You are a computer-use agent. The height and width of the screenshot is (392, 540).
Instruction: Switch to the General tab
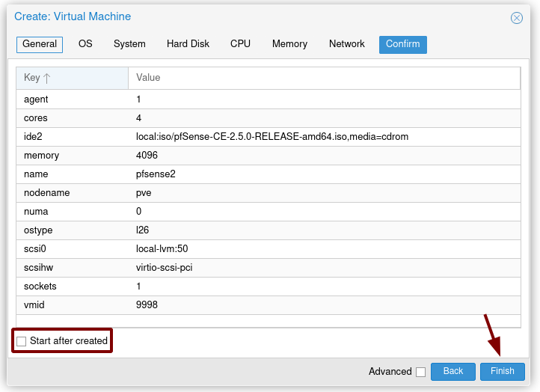(x=40, y=44)
